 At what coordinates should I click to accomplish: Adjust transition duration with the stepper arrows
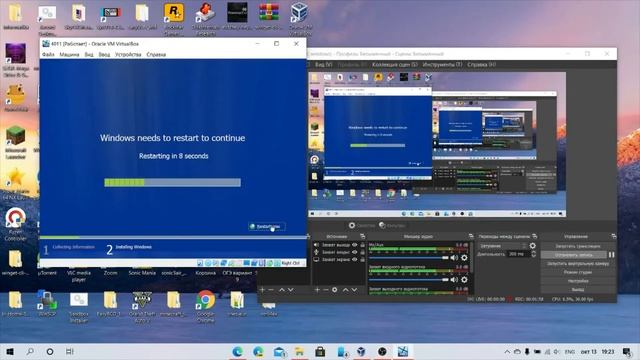533,254
